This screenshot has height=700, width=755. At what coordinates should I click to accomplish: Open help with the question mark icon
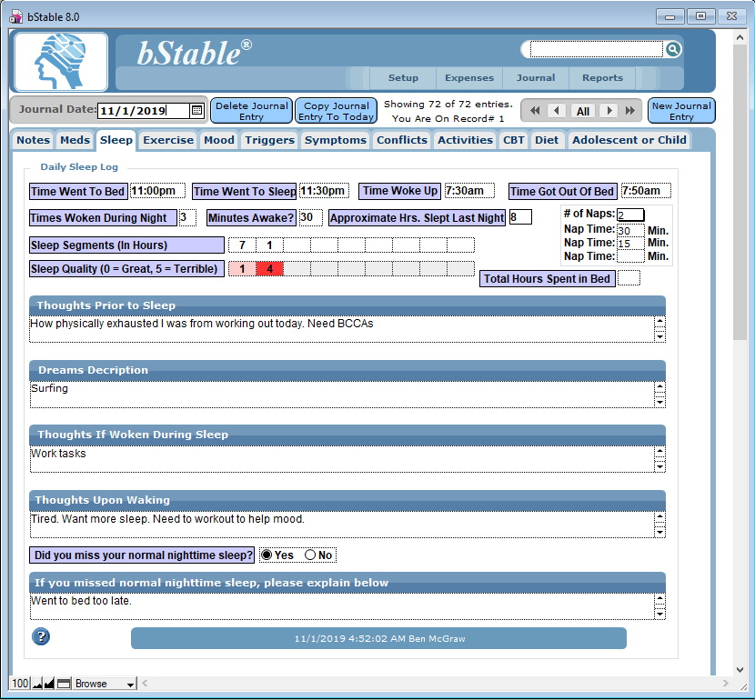tap(41, 636)
